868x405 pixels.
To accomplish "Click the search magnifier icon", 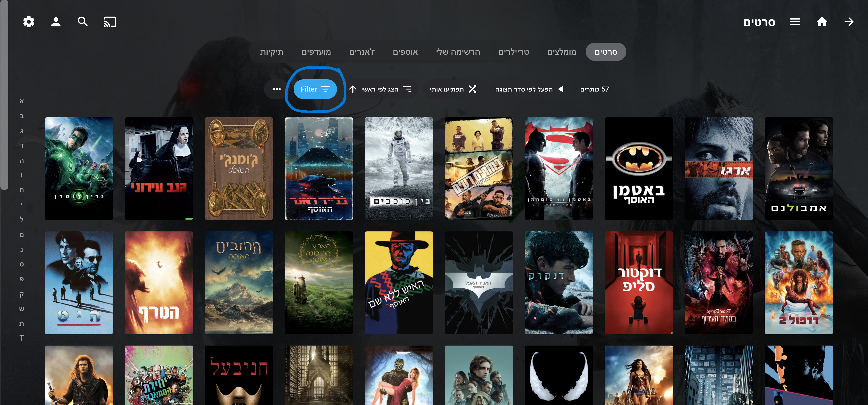I will (x=83, y=22).
